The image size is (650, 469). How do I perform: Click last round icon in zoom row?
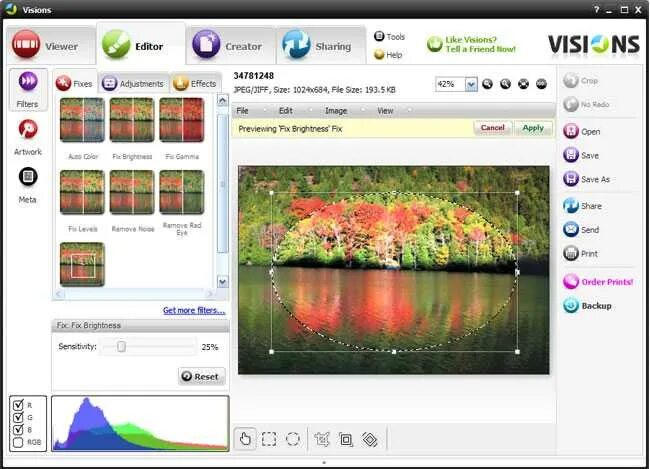click(541, 84)
